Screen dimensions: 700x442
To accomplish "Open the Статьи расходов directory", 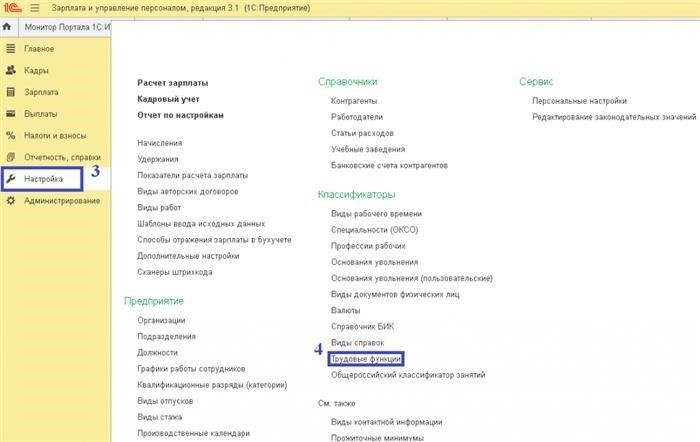I will click(x=362, y=133).
